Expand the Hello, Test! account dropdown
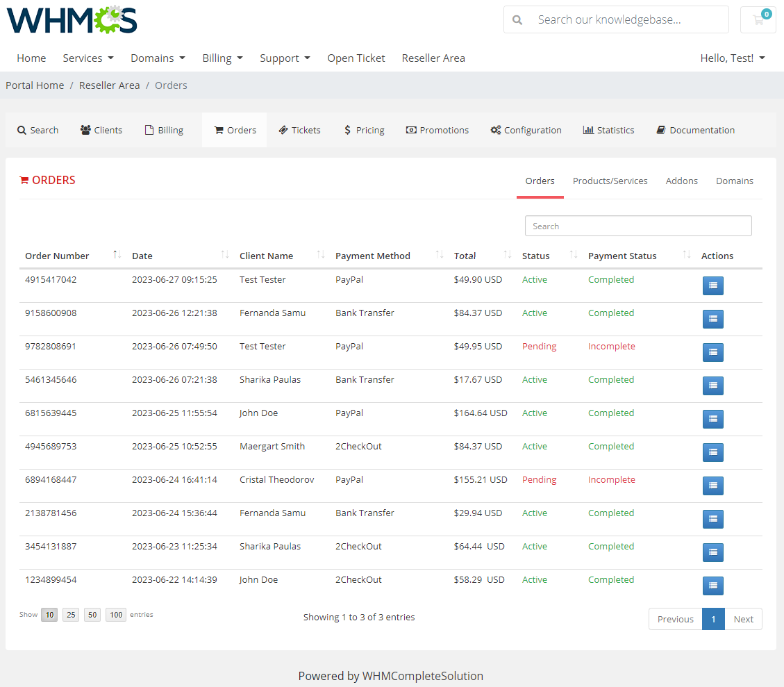Image resolution: width=784 pixels, height=687 pixels. tap(733, 58)
